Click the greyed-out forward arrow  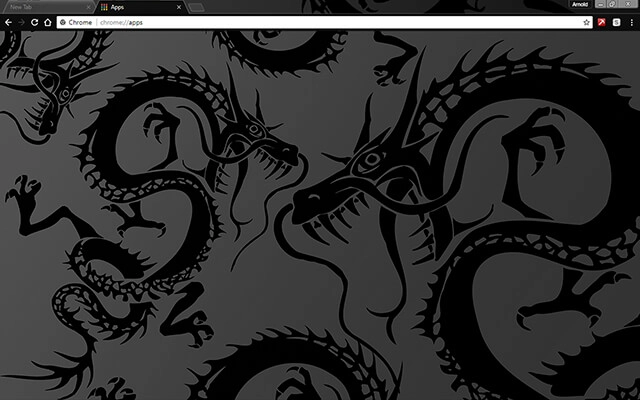coord(21,22)
